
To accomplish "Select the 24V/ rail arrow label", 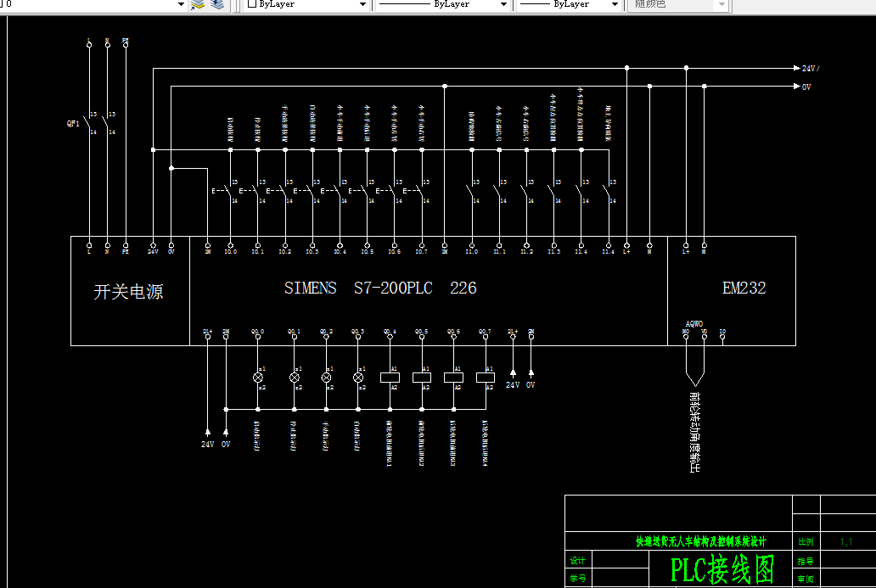I will click(x=811, y=68).
